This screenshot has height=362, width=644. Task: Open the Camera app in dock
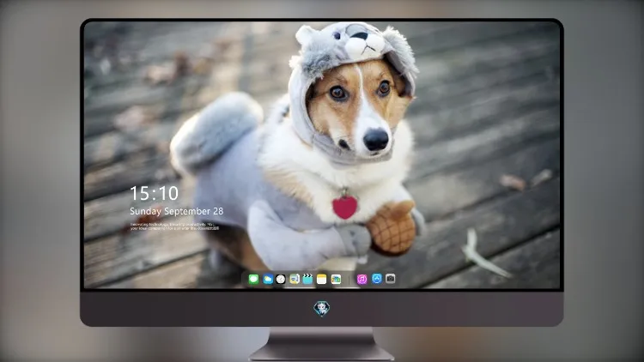(x=391, y=279)
